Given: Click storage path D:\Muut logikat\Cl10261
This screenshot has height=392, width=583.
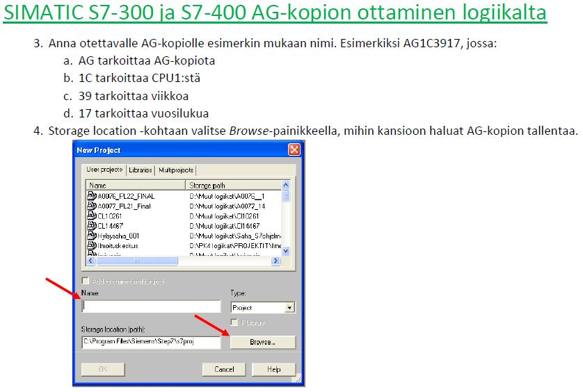Looking at the screenshot, I should [224, 216].
